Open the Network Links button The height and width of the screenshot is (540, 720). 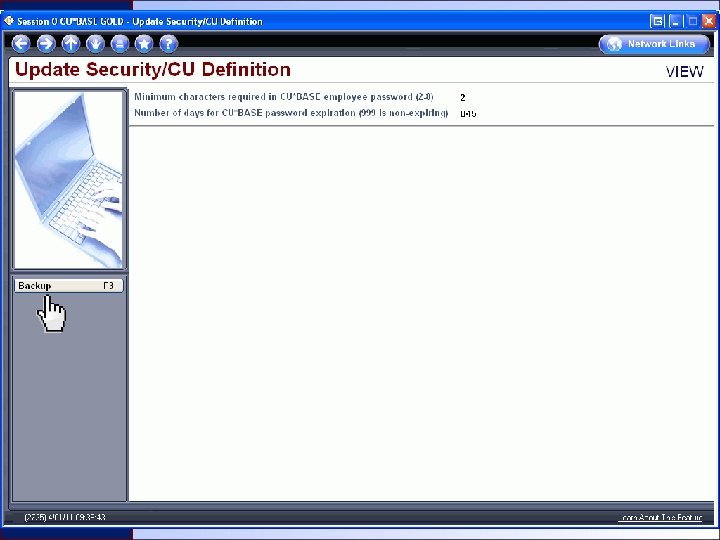click(x=654, y=44)
